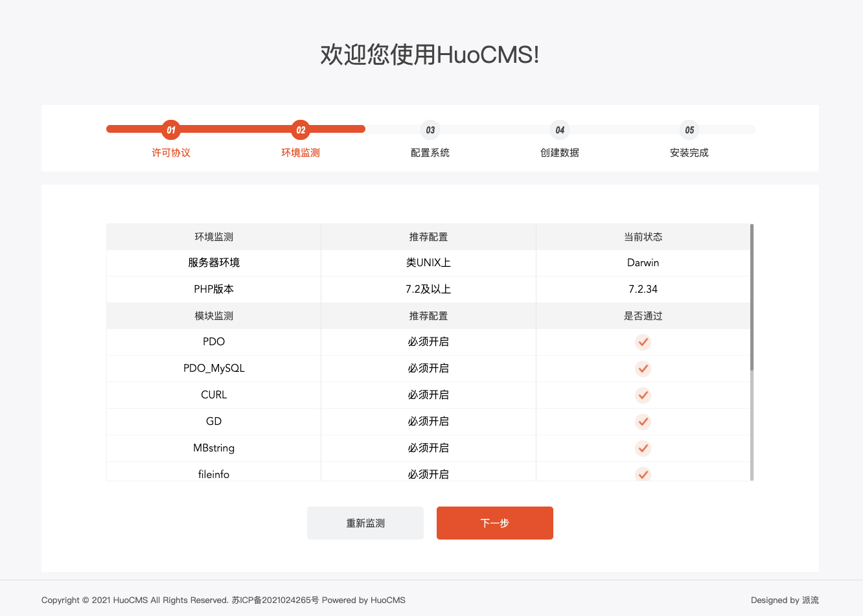Click the step 04 circle icon
The image size is (863, 616).
pos(560,130)
